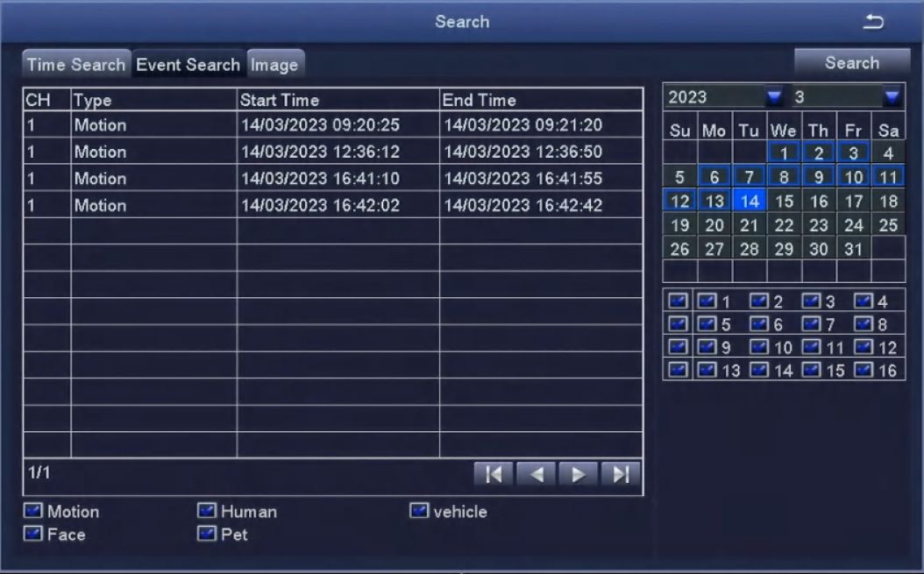Jump to last page of results
The image size is (924, 574).
[621, 474]
